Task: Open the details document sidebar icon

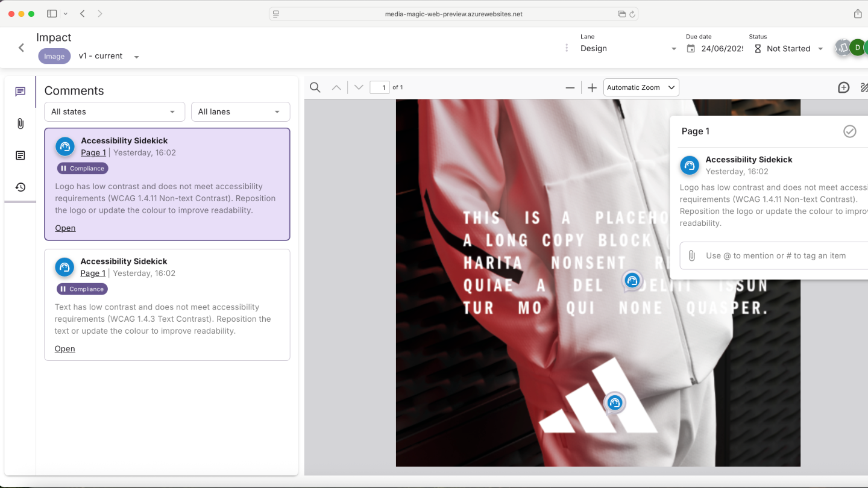Action: click(x=20, y=155)
